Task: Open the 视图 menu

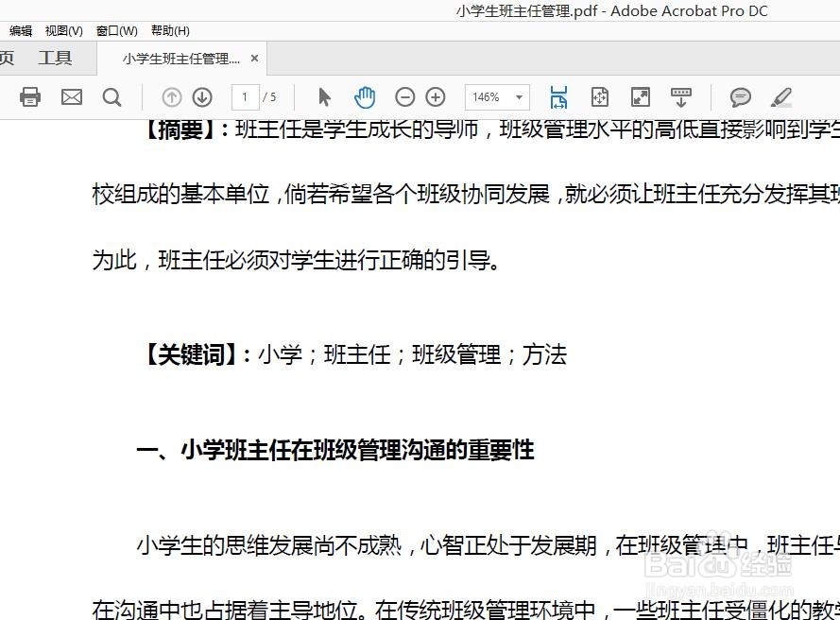Action: pos(63,30)
